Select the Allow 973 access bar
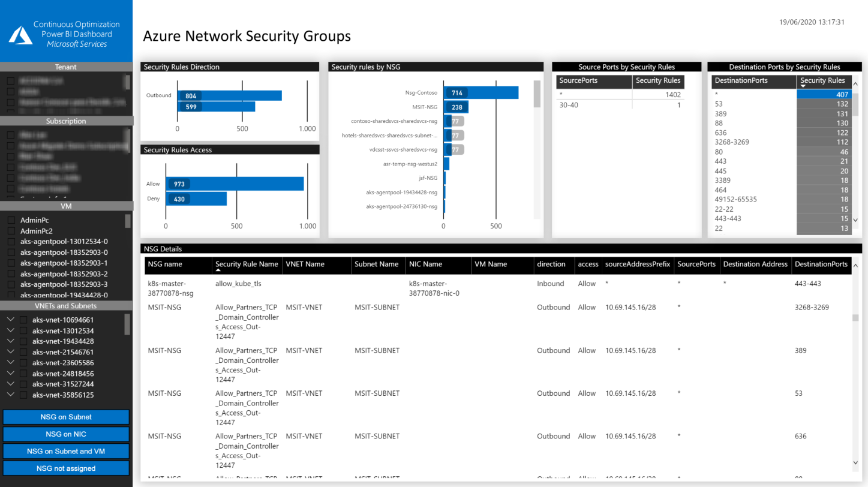 click(235, 184)
